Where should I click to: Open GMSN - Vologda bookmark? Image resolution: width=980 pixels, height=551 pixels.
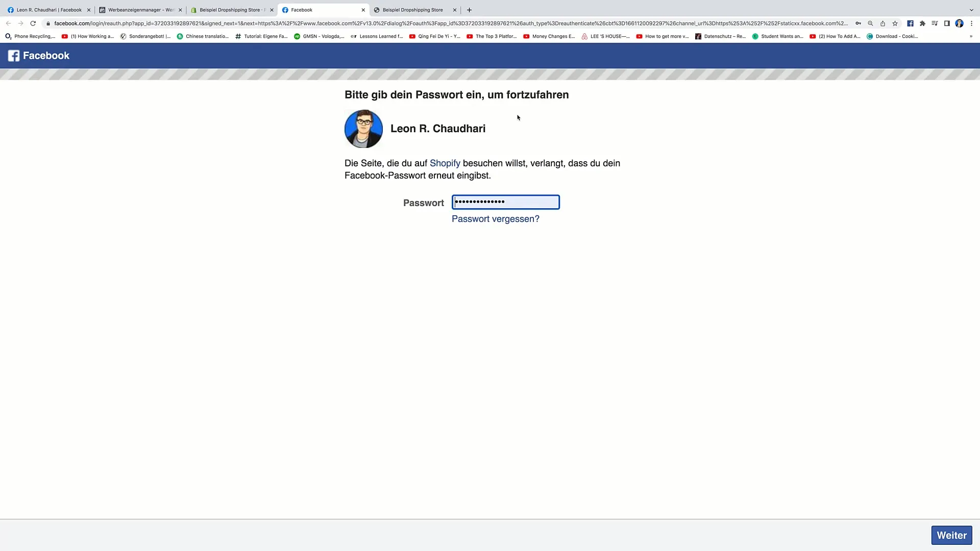319,36
